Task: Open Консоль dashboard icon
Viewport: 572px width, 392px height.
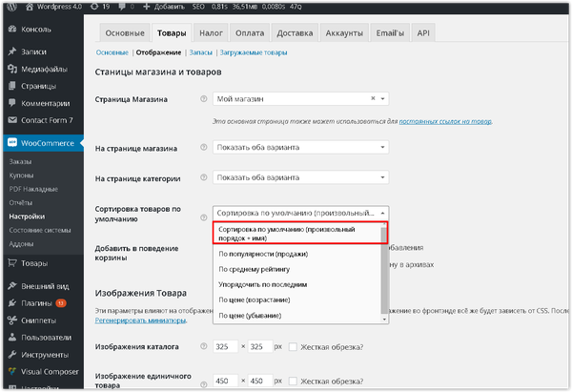Action: [12, 30]
